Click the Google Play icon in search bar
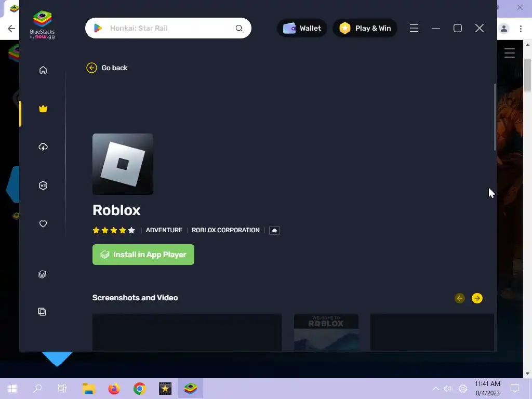The height and width of the screenshot is (399, 532). (98, 28)
